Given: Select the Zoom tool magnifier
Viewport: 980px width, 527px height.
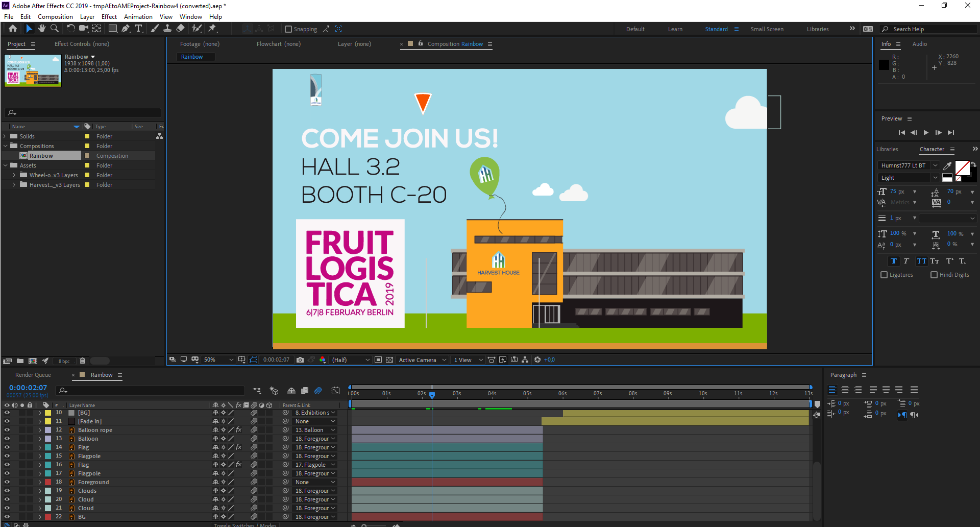Looking at the screenshot, I should click(x=55, y=29).
